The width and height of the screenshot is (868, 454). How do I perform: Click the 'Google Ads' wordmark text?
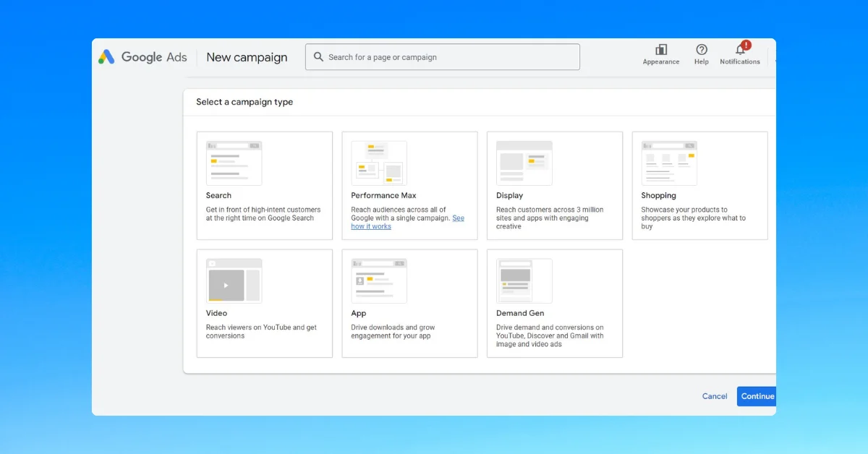pyautogui.click(x=154, y=57)
